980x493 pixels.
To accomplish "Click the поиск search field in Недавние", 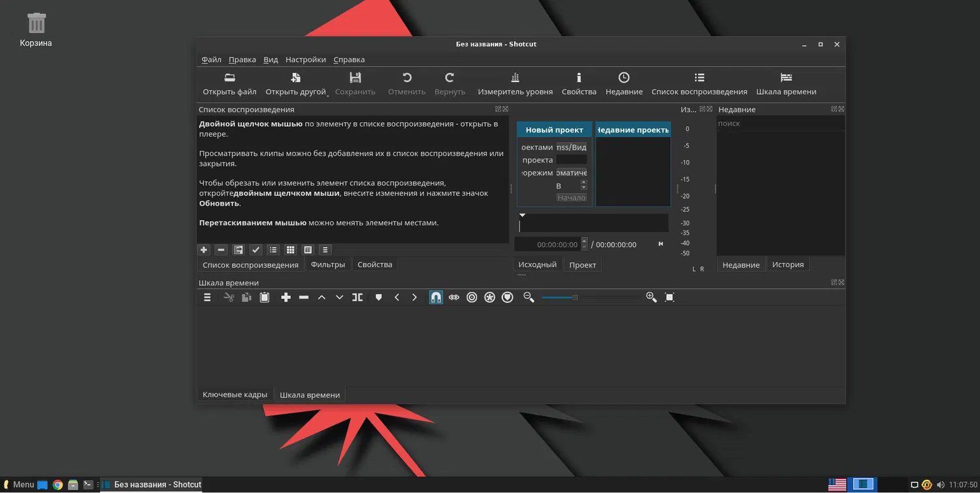I will (781, 123).
